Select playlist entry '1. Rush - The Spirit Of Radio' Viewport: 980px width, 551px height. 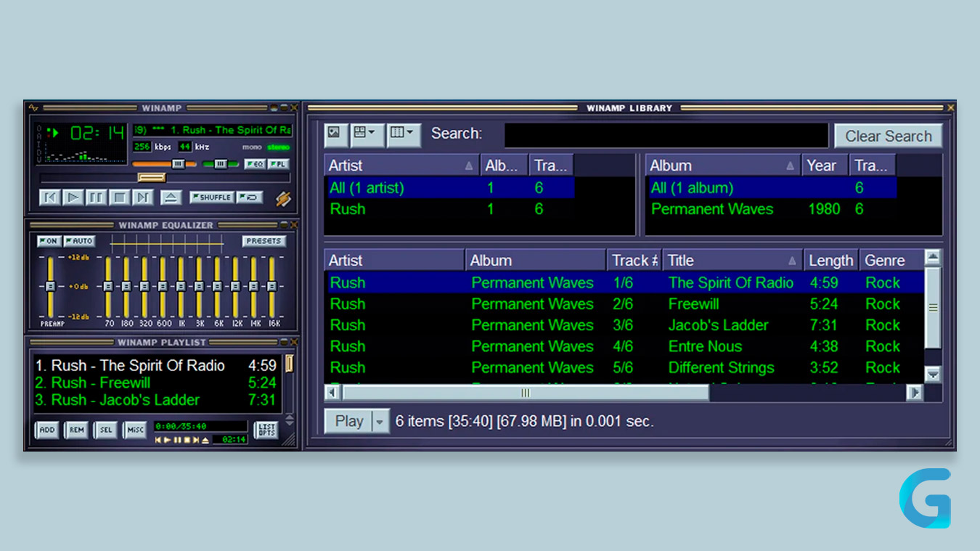(156, 365)
